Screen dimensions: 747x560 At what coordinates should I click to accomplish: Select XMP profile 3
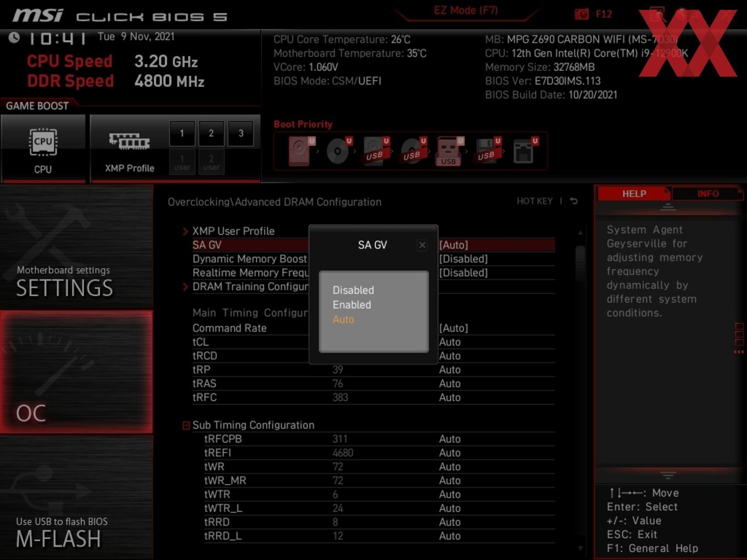pos(241,133)
